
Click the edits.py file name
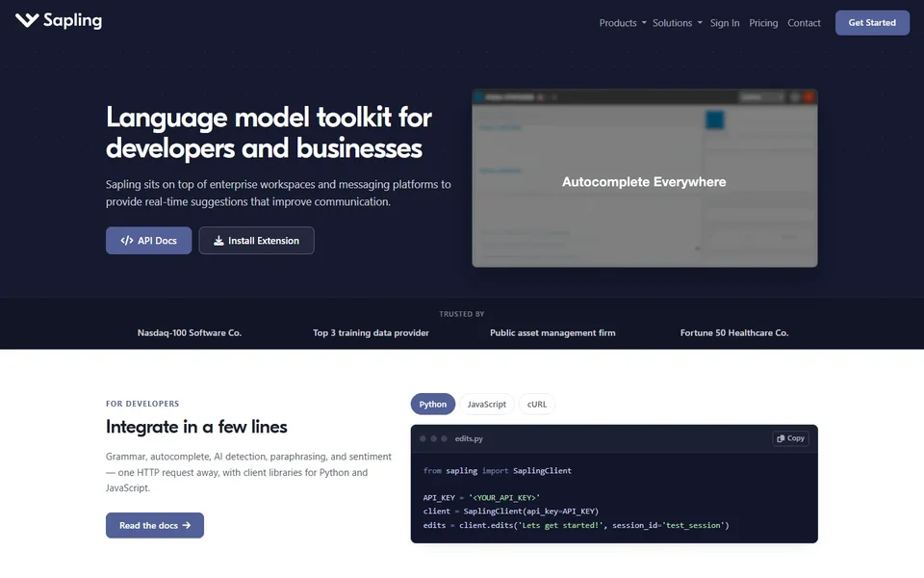[x=469, y=439]
